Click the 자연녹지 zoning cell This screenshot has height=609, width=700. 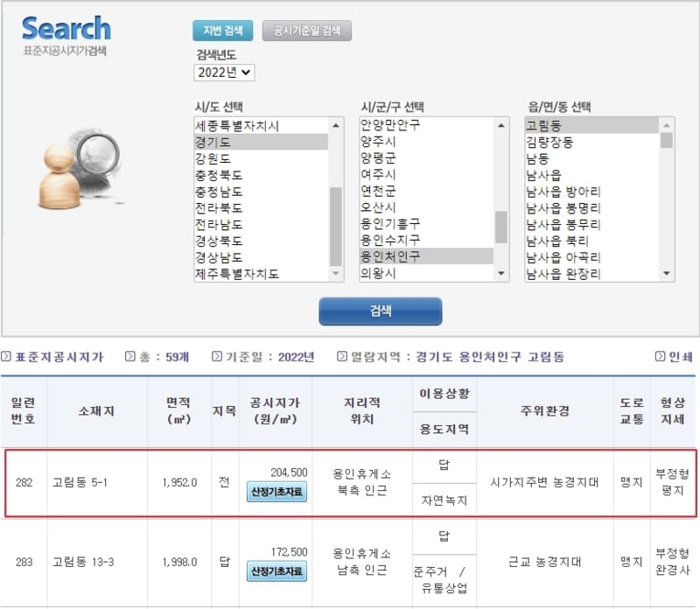(444, 500)
